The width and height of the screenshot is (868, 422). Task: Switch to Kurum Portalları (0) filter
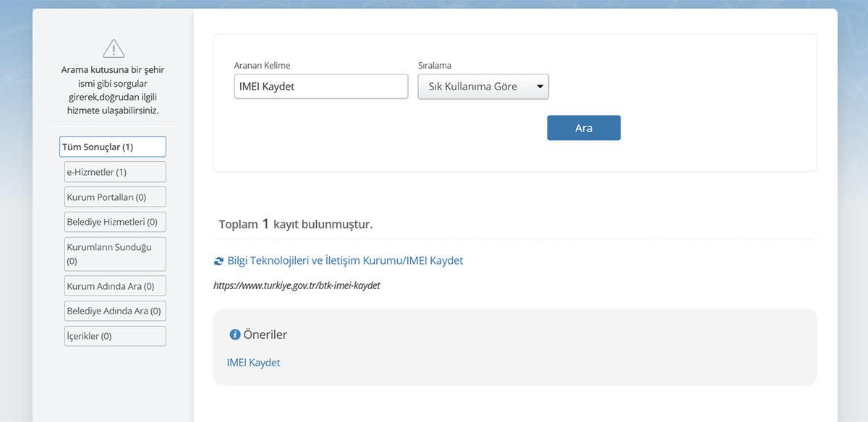pos(115,197)
